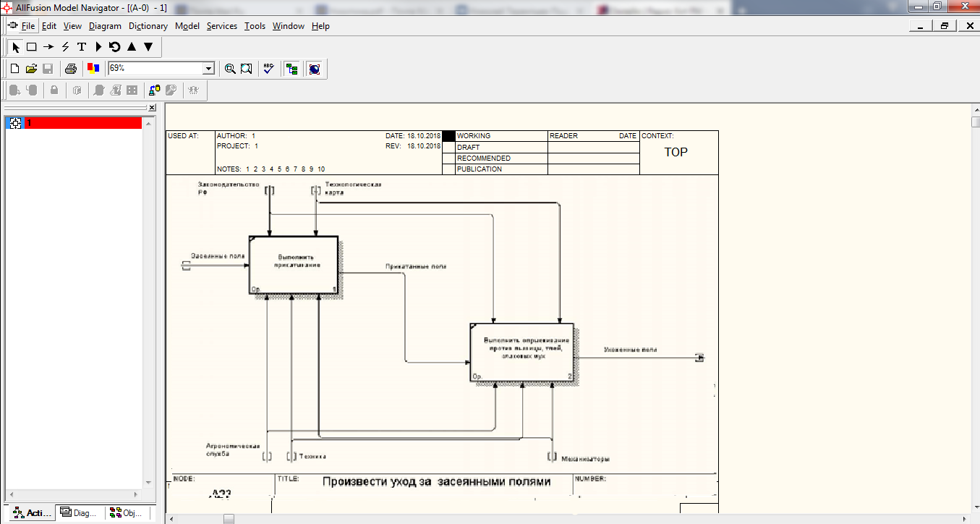Click the 'Технологическая карта' control label
Viewport: 980px width, 524px height.
353,188
